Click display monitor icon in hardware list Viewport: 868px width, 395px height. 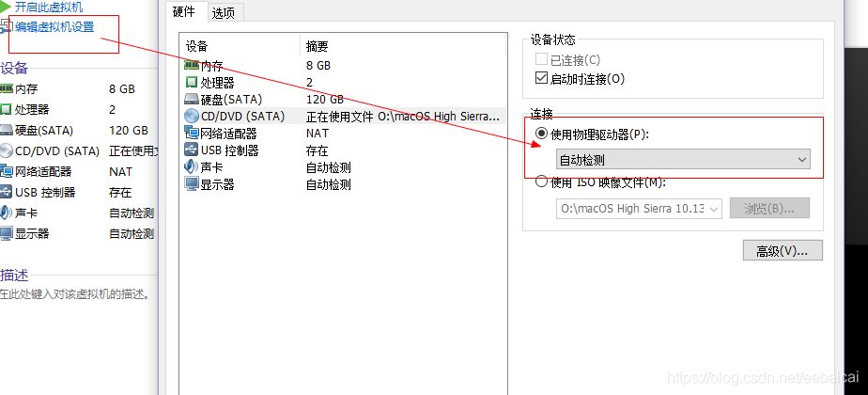192,184
